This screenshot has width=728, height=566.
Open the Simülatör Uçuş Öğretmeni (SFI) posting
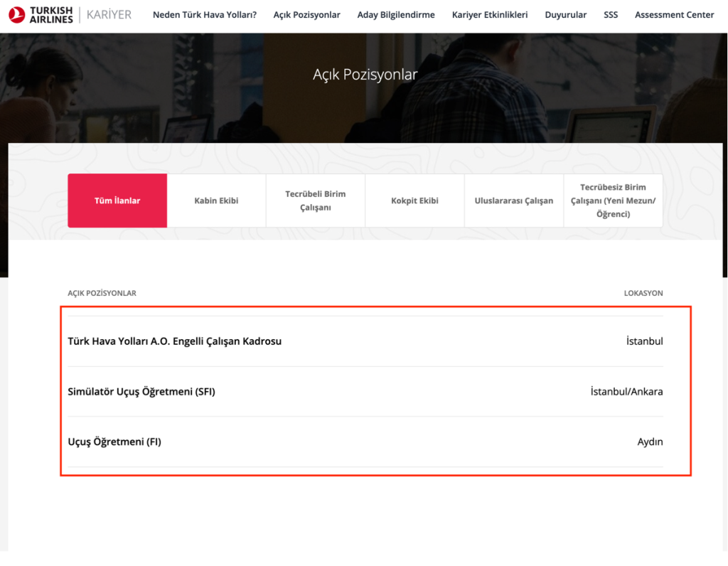141,392
